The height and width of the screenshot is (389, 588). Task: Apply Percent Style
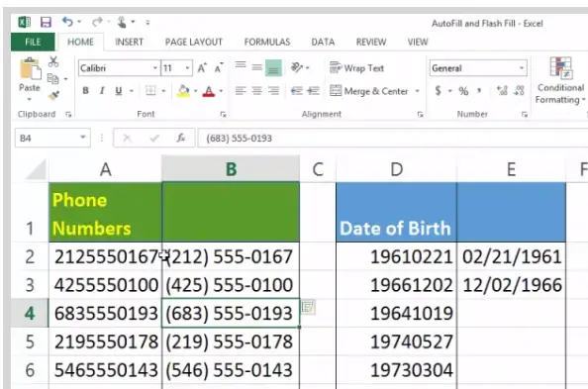[463, 91]
